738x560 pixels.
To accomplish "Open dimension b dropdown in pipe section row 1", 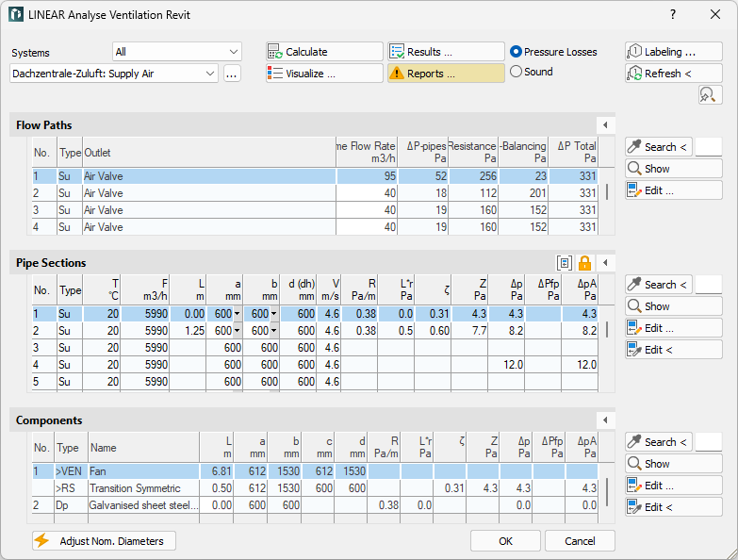I will coord(274,313).
